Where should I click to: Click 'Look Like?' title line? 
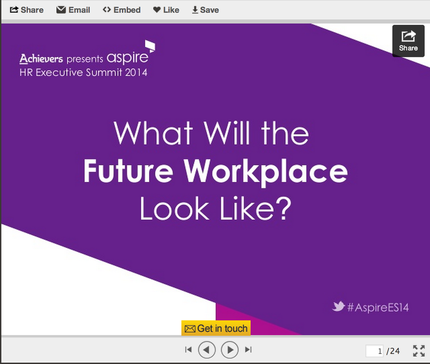click(215, 209)
